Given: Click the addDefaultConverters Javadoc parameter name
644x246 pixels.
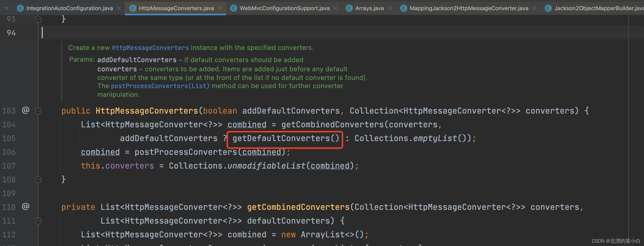Looking at the screenshot, I should click(x=137, y=60).
